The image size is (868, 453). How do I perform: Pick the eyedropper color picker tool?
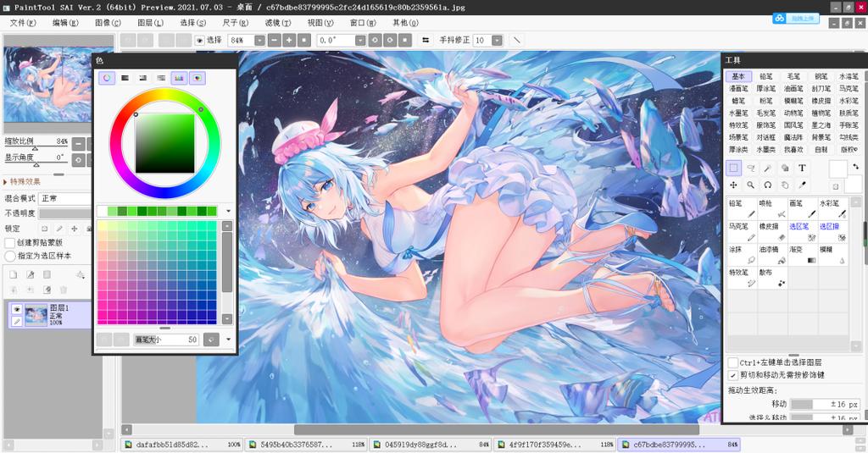click(x=802, y=185)
